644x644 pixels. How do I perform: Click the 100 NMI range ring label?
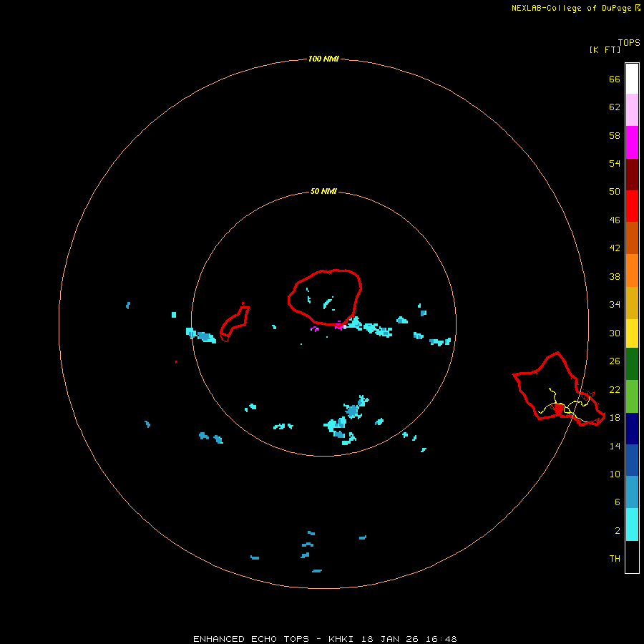tap(323, 59)
